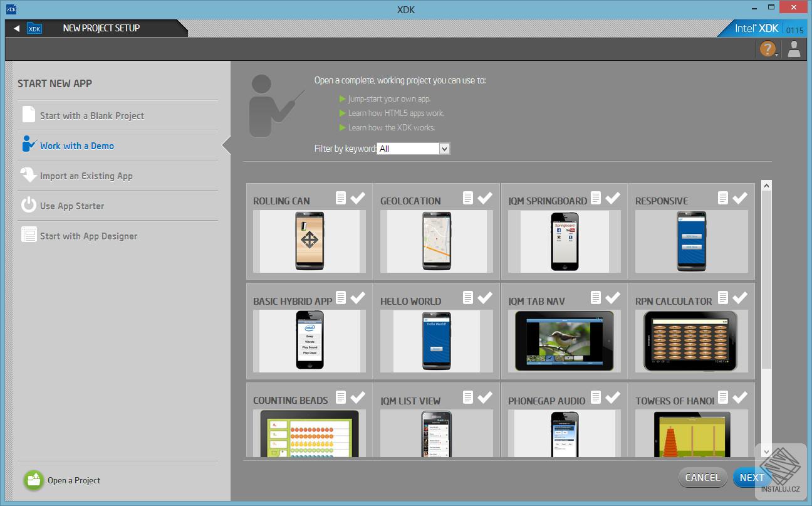Viewport: 812px width, 506px height.
Task: Select the jQM List View checkmark
Action: pos(485,397)
